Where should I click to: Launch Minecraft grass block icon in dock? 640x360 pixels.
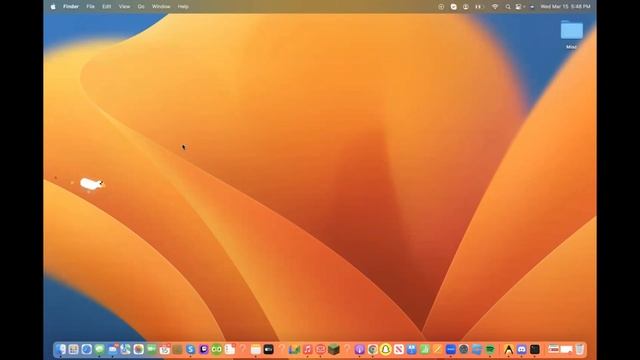click(334, 349)
